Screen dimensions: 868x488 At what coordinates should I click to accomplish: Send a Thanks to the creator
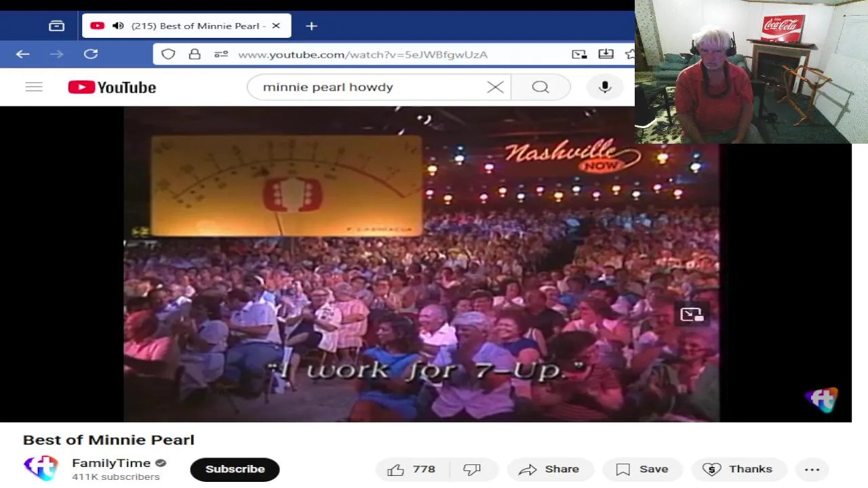click(x=738, y=469)
